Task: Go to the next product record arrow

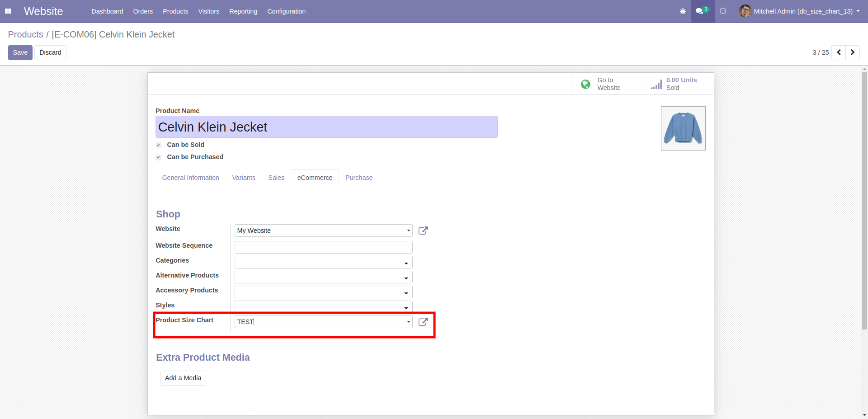Action: point(853,52)
